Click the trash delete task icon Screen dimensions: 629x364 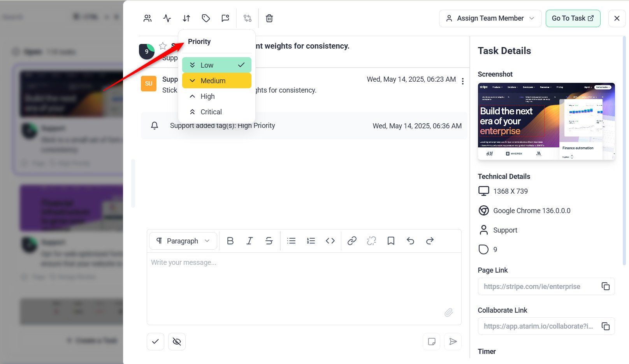coord(269,18)
